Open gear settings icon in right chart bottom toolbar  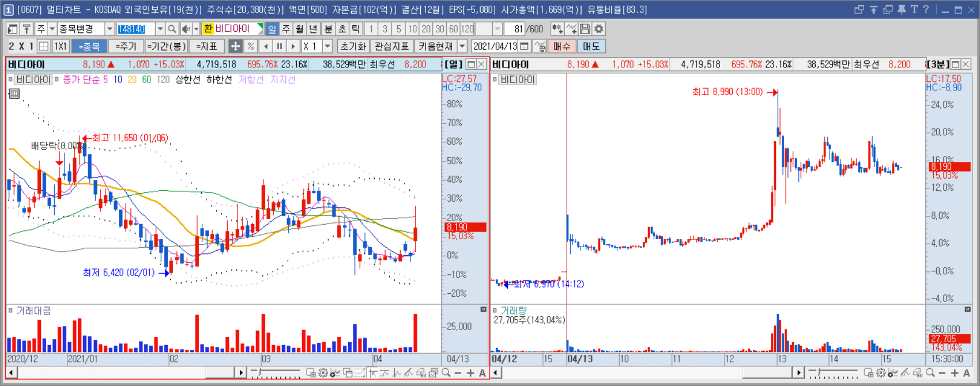click(881, 373)
